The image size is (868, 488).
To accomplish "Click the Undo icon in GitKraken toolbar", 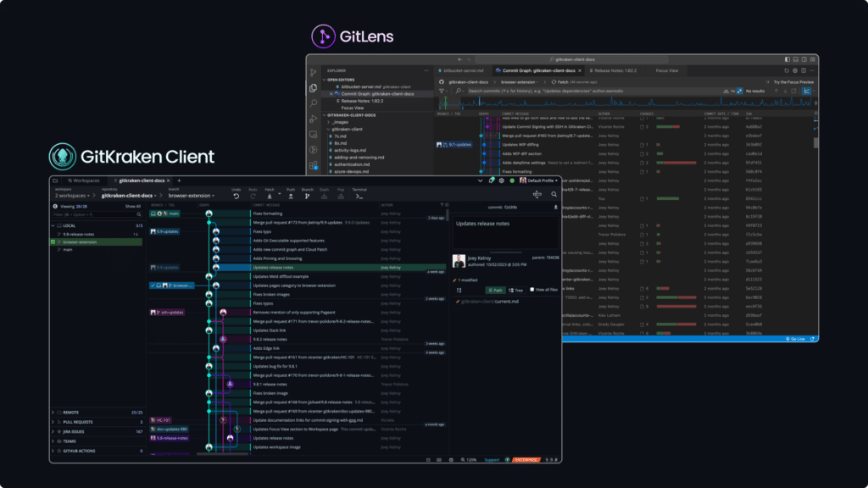I will point(236,196).
